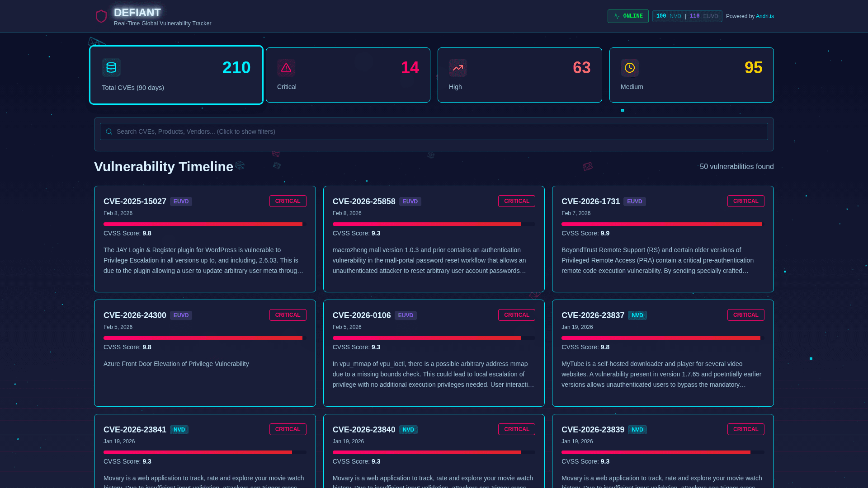Open the CVE-2025-15027 card title
The height and width of the screenshot is (488, 868).
(x=135, y=202)
